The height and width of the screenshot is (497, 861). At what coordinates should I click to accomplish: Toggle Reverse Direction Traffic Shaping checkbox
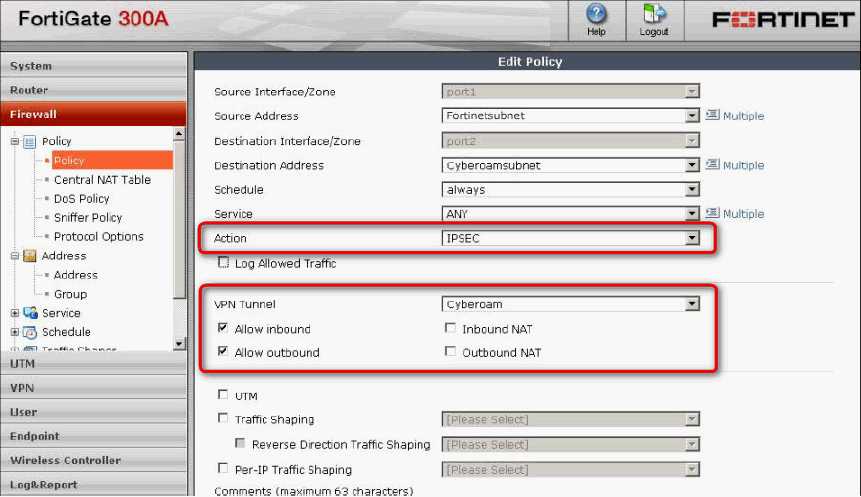[240, 443]
